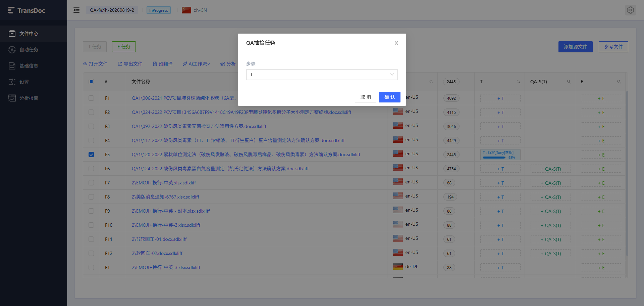Expand the AI工作流 dropdown menu
Image resolution: width=644 pixels, height=306 pixels.
196,64
